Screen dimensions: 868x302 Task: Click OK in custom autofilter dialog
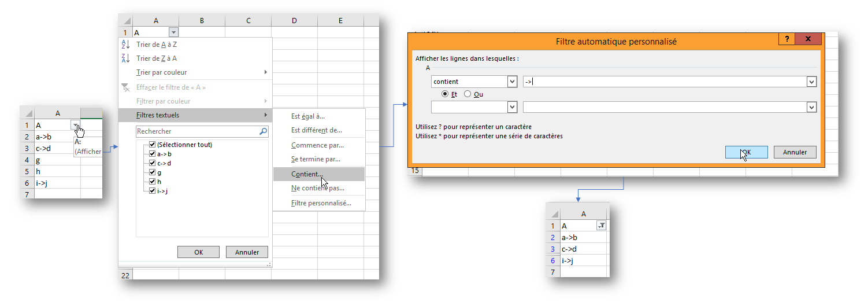point(746,152)
